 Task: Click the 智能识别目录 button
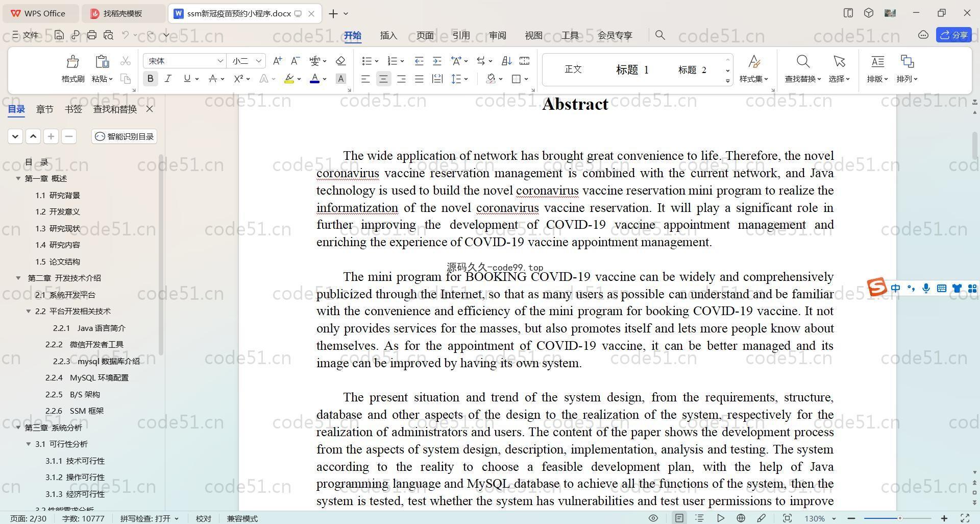click(x=125, y=136)
